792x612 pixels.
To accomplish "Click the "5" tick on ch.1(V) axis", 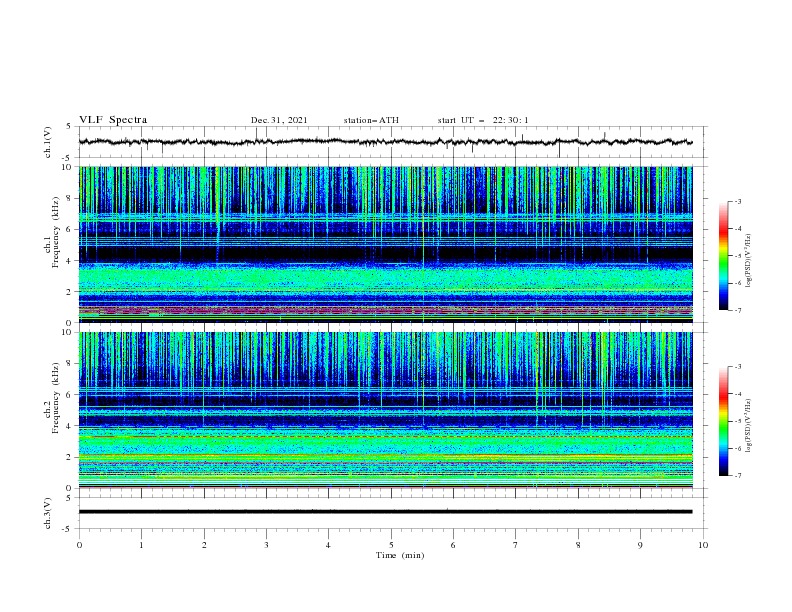I will (70, 127).
